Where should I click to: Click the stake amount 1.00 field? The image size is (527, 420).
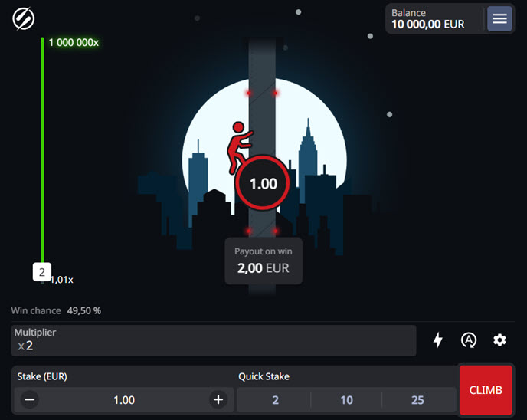point(124,400)
